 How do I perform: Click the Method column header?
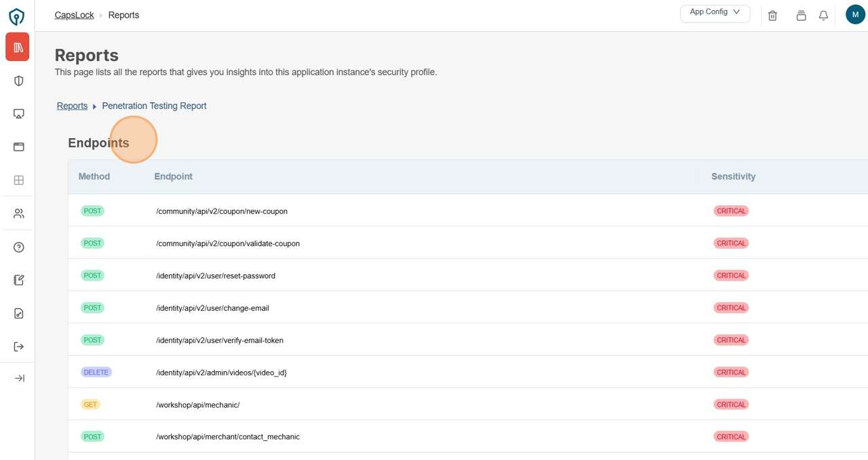(94, 176)
